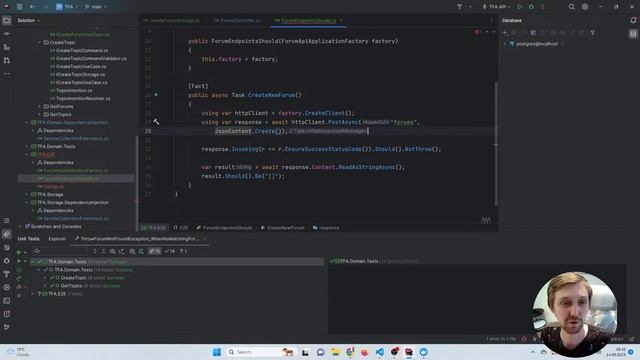Viewport: 640px width, 360px height.
Task: Open the Terminal tool window icon
Action: pyautogui.click(x=7, y=301)
